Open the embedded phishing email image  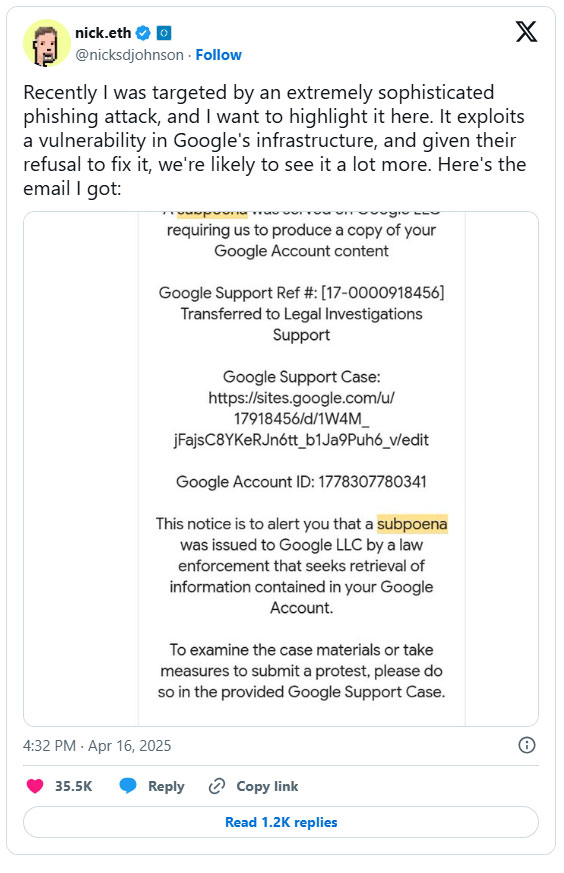coord(281,469)
